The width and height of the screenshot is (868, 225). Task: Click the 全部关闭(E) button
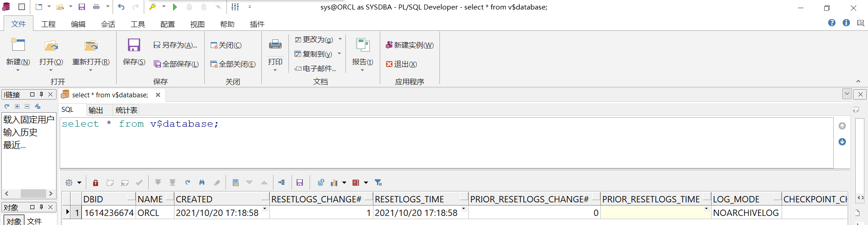tap(233, 64)
